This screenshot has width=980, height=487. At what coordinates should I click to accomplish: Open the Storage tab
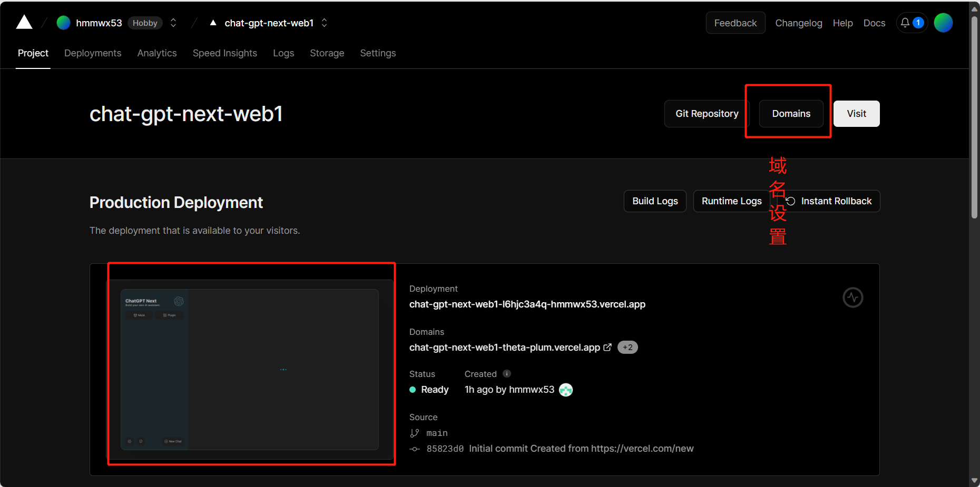point(327,53)
